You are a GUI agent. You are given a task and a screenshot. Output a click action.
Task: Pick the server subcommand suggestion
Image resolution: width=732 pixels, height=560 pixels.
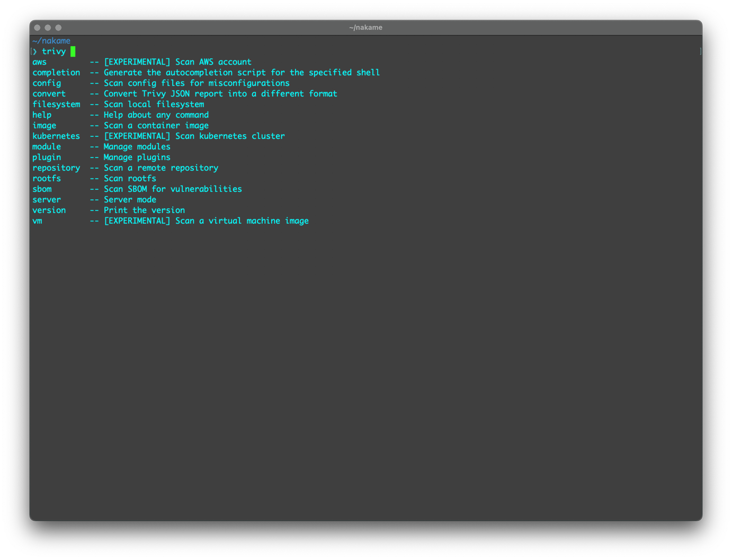click(47, 200)
